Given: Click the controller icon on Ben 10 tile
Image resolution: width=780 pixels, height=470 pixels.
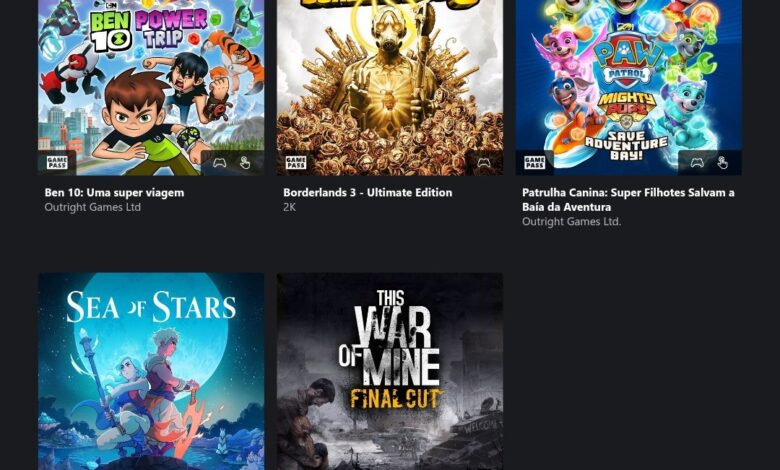Looking at the screenshot, I should 219,163.
